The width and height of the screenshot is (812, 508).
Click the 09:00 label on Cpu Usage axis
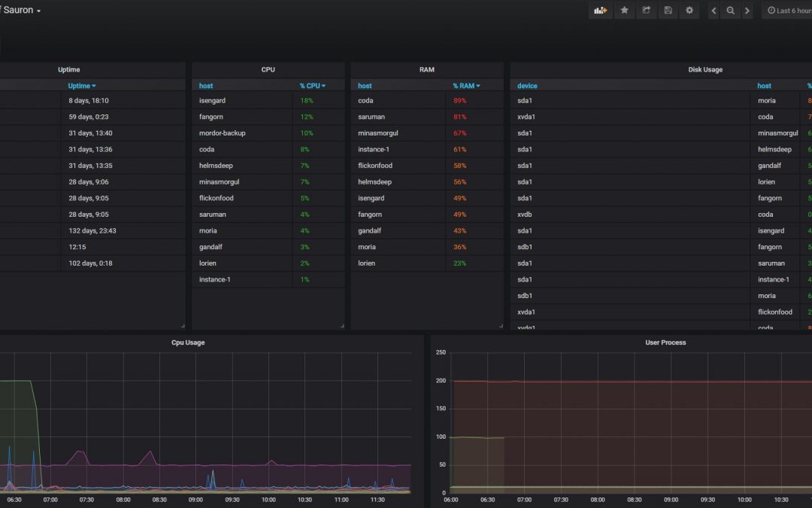tap(195, 500)
